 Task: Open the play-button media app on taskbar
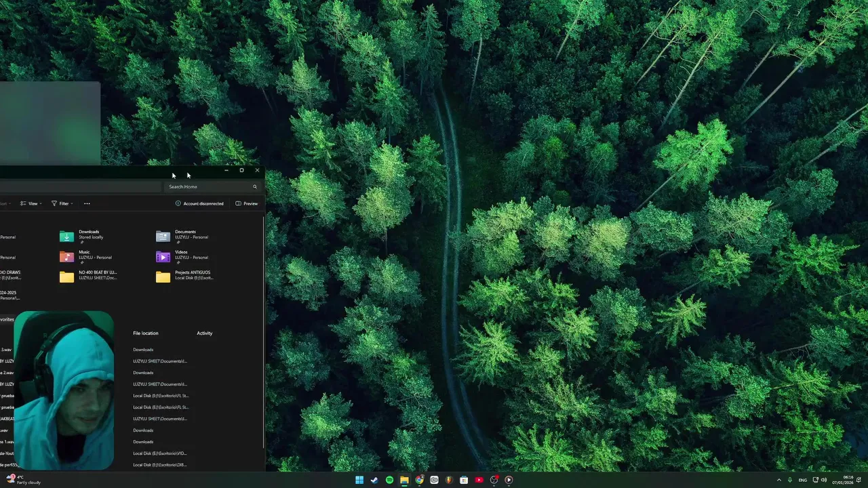pyautogui.click(x=509, y=480)
